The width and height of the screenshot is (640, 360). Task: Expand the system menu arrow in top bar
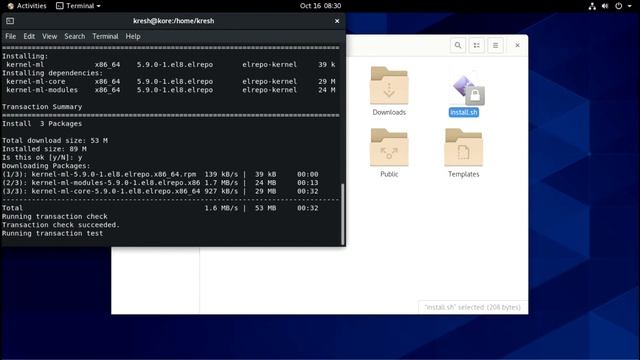coord(629,6)
